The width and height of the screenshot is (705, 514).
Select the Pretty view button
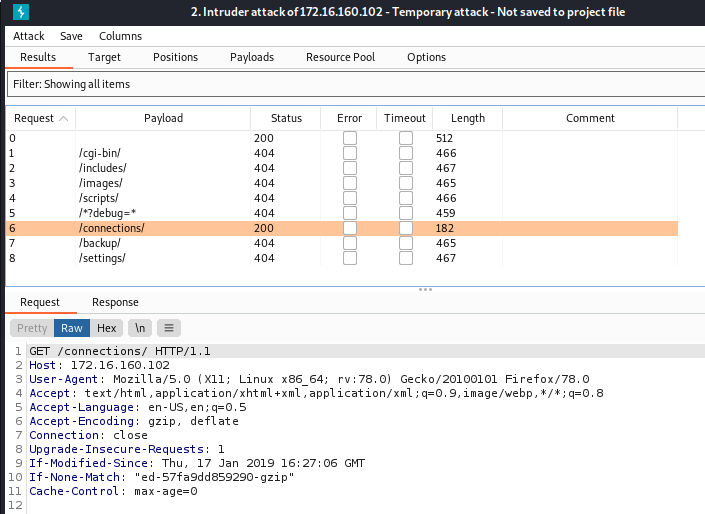point(32,328)
